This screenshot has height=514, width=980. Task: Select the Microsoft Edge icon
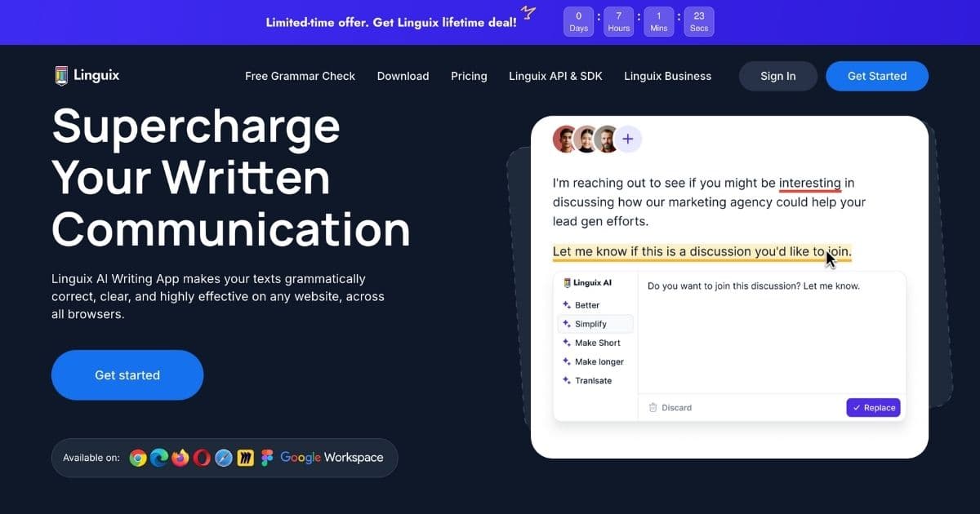(159, 458)
